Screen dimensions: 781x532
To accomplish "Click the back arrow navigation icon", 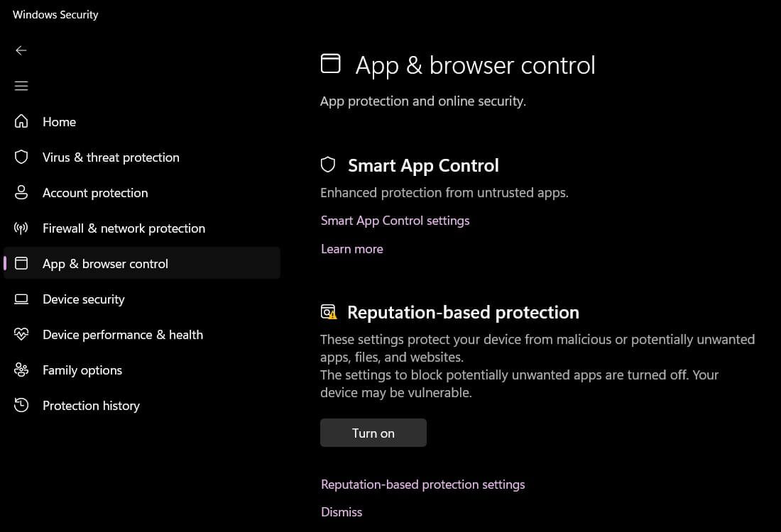I will (21, 50).
